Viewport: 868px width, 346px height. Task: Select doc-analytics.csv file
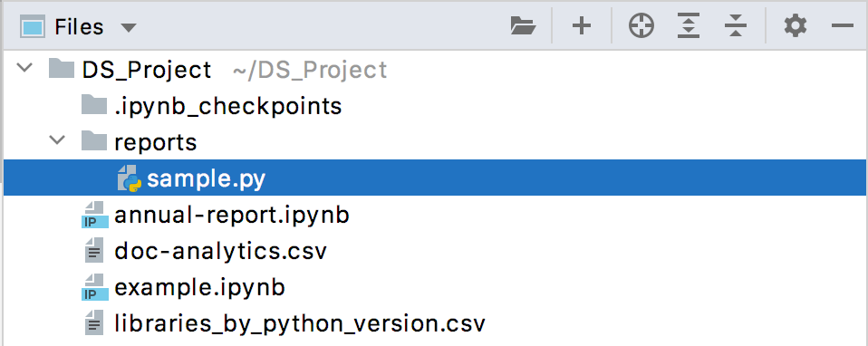click(x=220, y=251)
